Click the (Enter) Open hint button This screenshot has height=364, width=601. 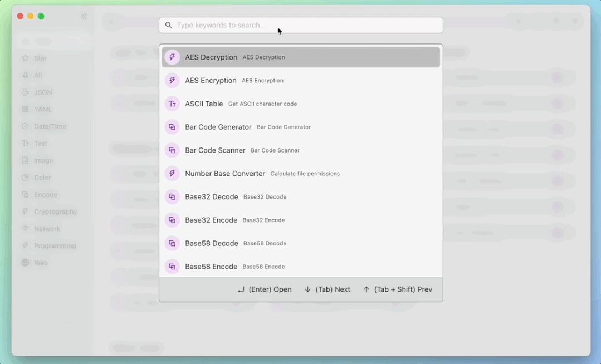(x=265, y=289)
